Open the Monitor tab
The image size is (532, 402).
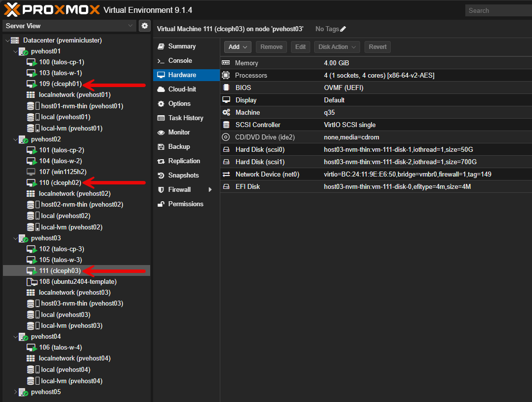[x=186, y=132]
